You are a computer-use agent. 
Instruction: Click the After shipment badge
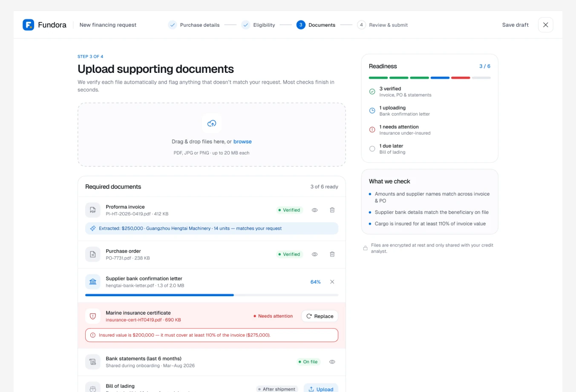[277, 389]
